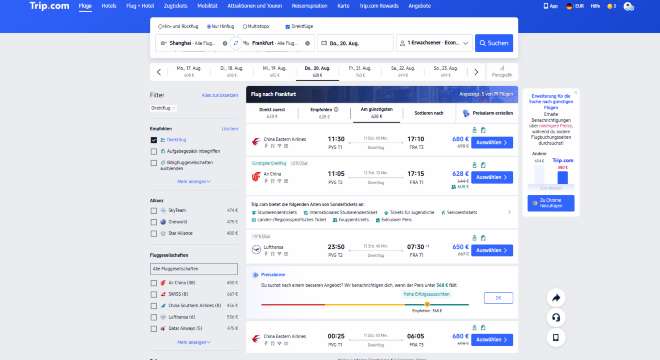
Task: Clear the Shanghai departure field
Action: (x=225, y=43)
